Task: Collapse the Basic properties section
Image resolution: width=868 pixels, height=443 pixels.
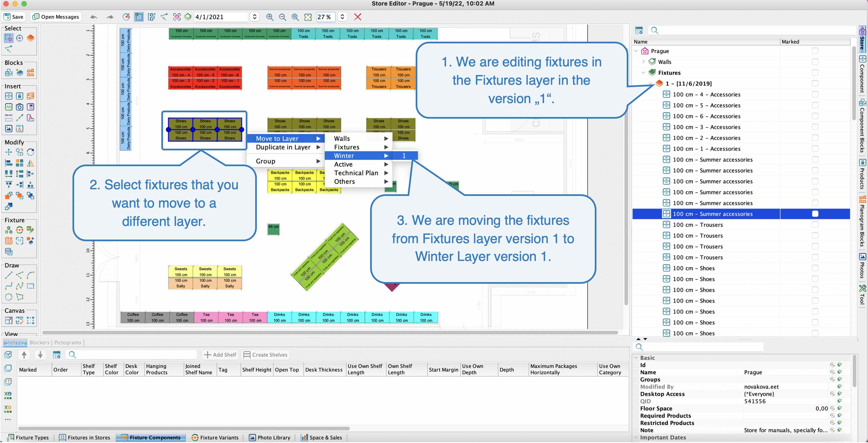Action: 636,358
